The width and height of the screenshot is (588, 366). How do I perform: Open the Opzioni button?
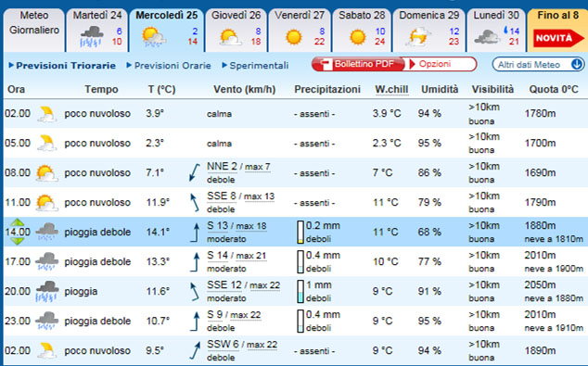coord(441,64)
